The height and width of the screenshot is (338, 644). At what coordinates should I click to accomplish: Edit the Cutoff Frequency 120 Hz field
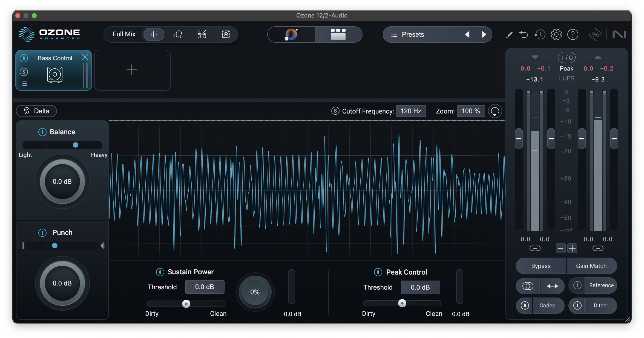click(x=411, y=111)
